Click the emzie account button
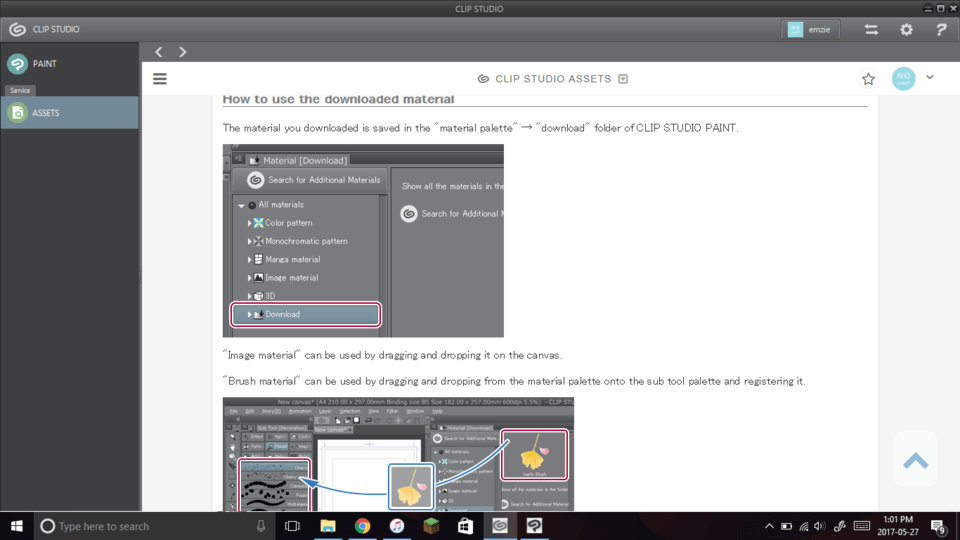 click(x=811, y=29)
